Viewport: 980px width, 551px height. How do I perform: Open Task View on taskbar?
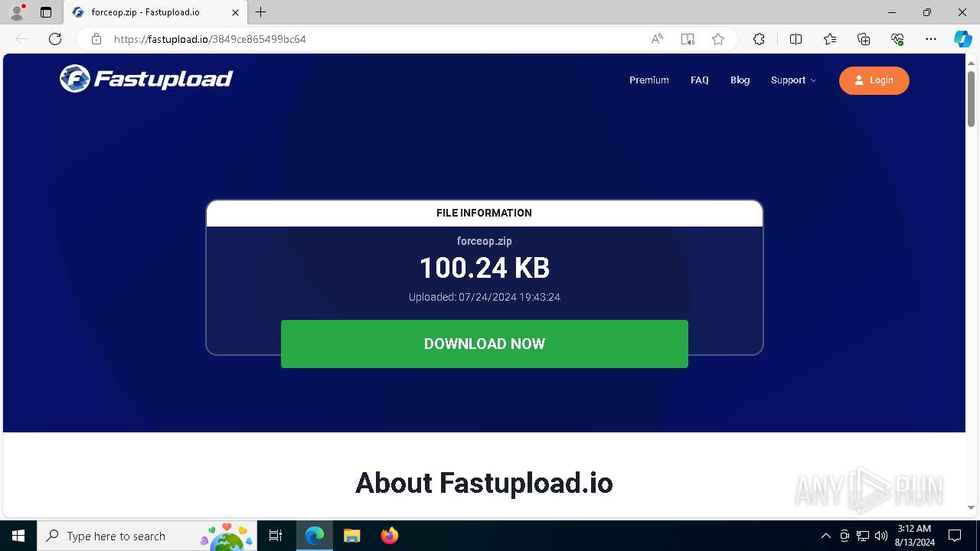[x=276, y=536]
